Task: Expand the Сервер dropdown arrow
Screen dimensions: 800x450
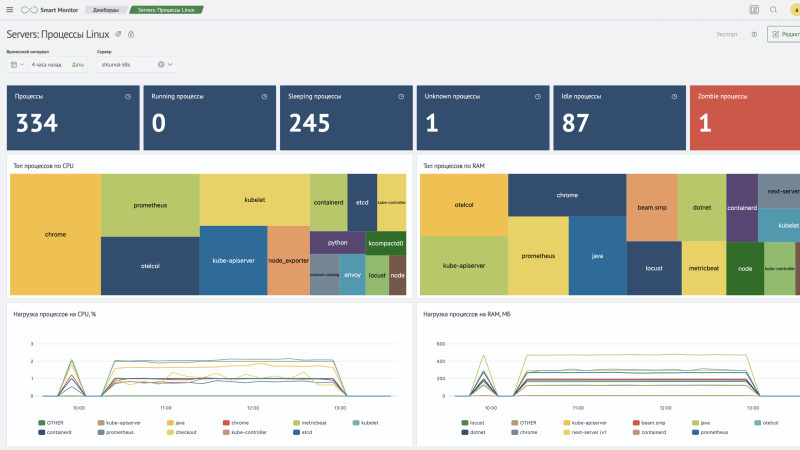Action: click(170, 64)
